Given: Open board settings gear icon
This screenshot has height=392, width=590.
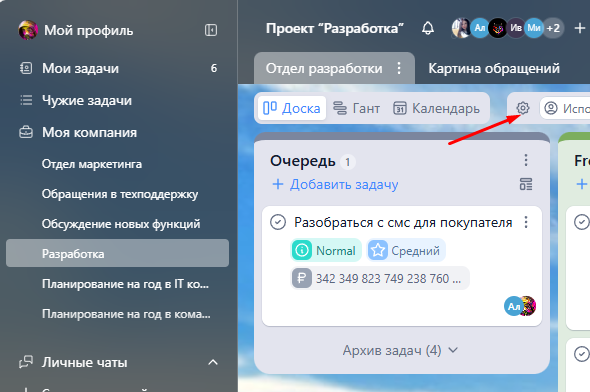Looking at the screenshot, I should coord(523,108).
